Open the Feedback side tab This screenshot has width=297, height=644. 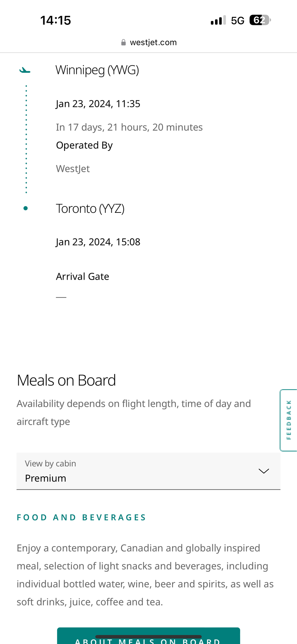pyautogui.click(x=289, y=420)
